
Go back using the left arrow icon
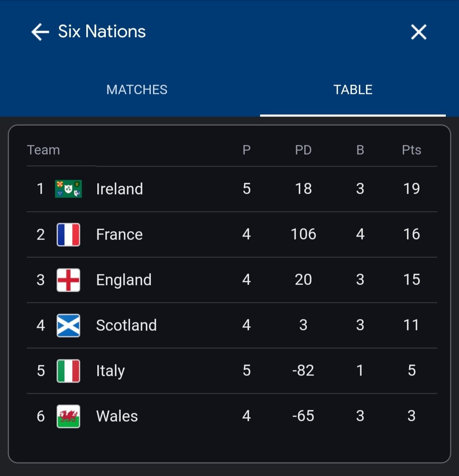(x=40, y=32)
